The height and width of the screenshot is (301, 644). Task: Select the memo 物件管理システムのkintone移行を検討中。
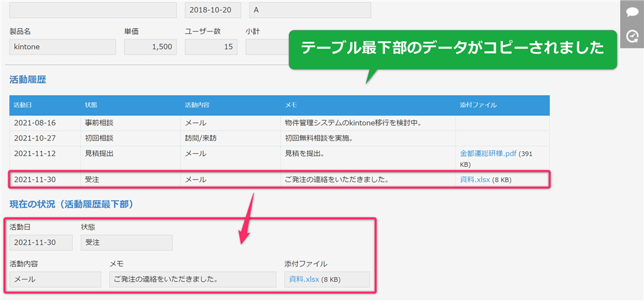coord(368,123)
